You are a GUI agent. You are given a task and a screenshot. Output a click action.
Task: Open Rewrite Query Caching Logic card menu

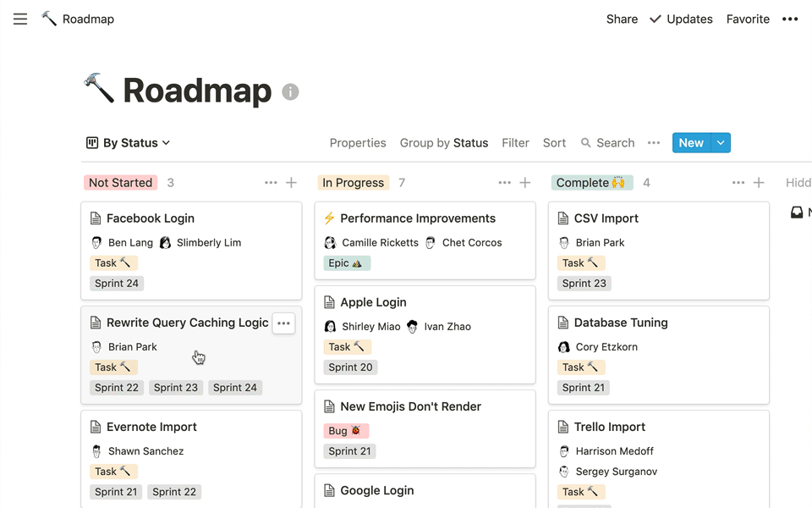283,323
